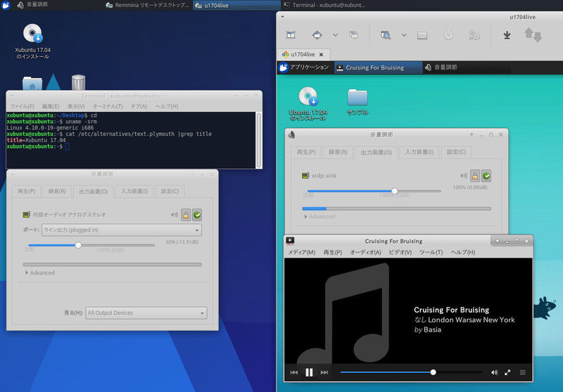Skip to previous track in the media player
Image resolution: width=563 pixels, height=392 pixels.
pyautogui.click(x=293, y=372)
